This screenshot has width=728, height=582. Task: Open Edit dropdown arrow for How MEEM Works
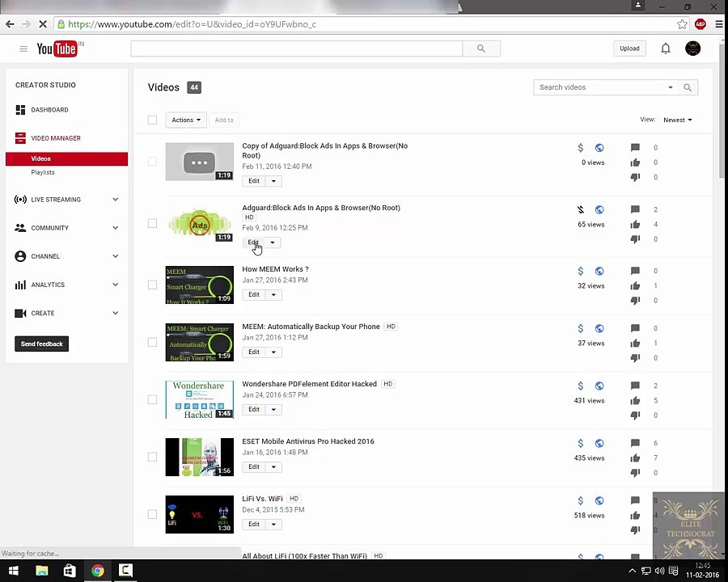point(273,295)
